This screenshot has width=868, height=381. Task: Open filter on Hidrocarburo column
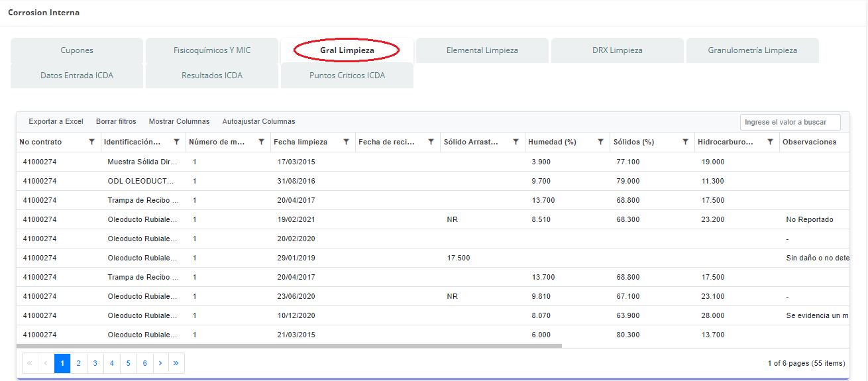pos(770,142)
